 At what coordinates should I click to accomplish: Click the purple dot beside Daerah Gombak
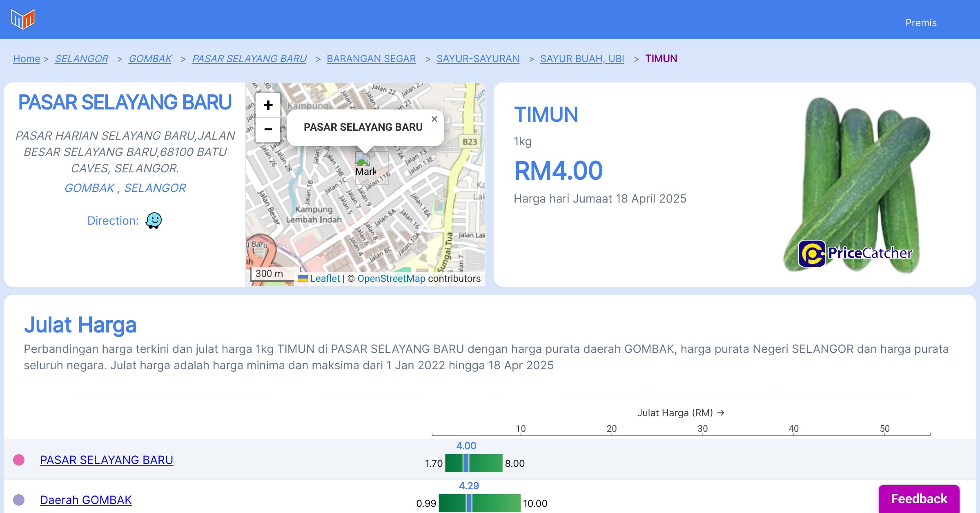(19, 500)
